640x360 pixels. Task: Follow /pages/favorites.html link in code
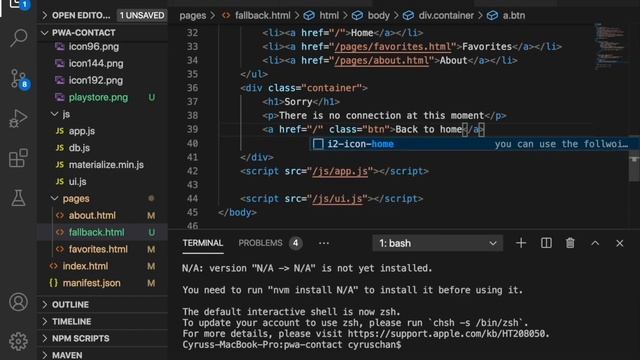pos(393,47)
